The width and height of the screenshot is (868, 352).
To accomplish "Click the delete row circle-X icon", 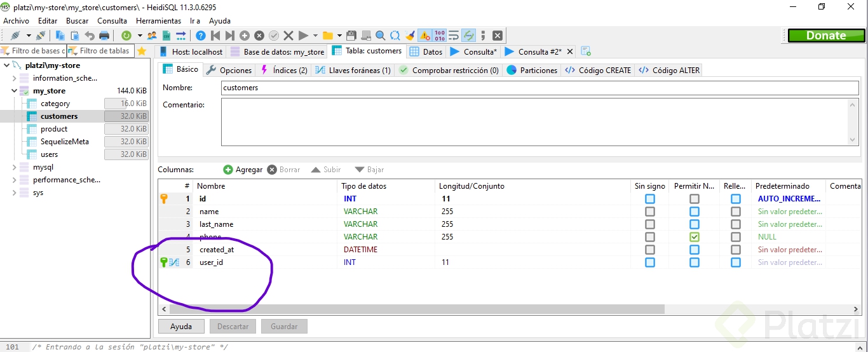I will pos(259,36).
